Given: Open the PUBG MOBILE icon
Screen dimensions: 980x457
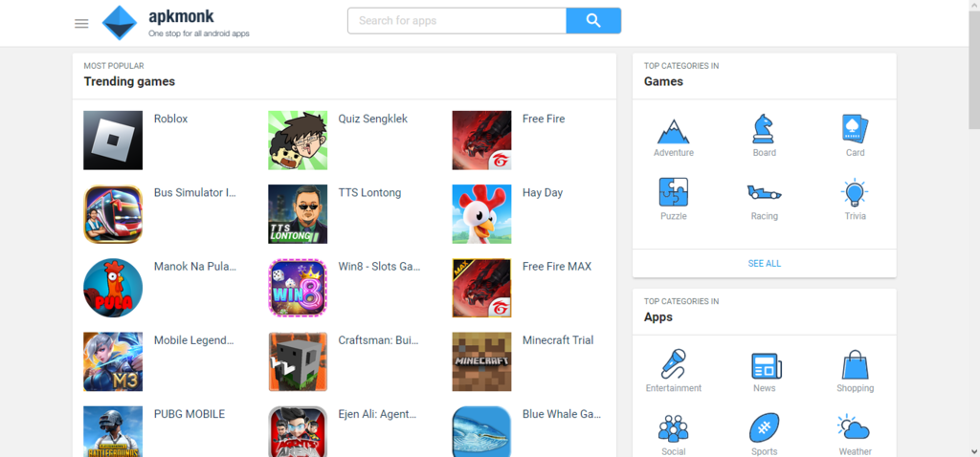Looking at the screenshot, I should [113, 431].
